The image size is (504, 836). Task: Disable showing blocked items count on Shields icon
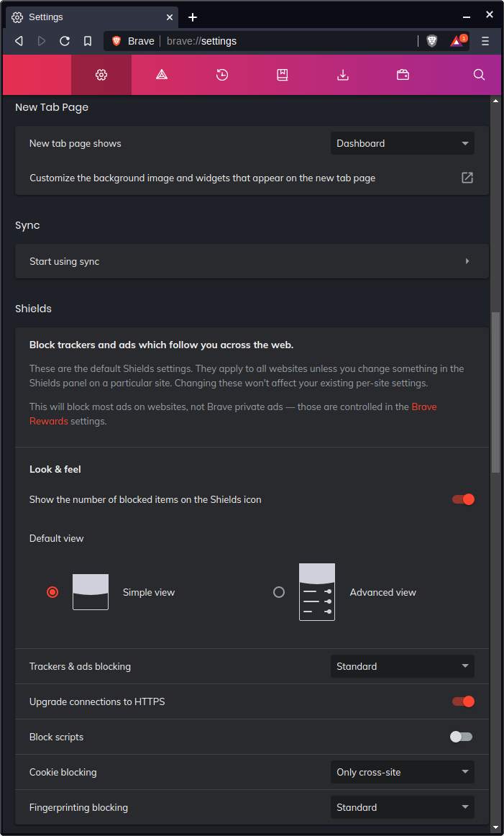pos(463,499)
